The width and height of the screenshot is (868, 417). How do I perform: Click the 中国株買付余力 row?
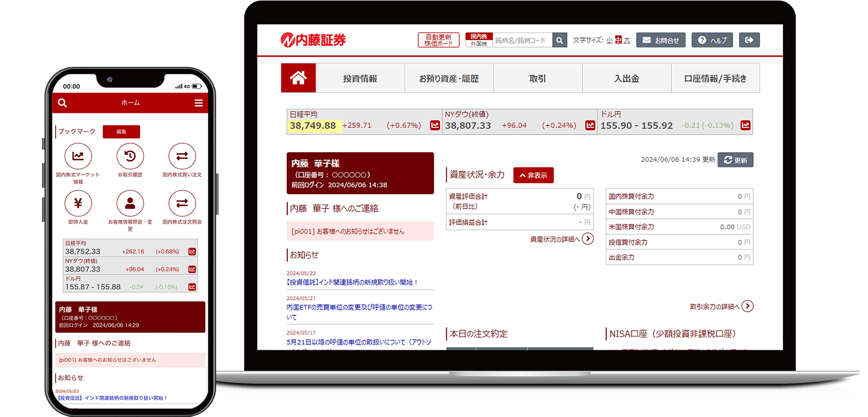pyautogui.click(x=679, y=212)
